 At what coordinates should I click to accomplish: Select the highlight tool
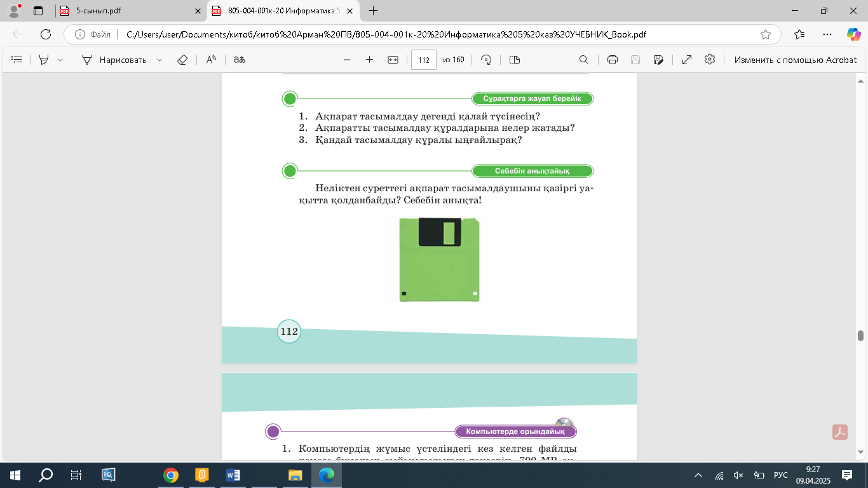pyautogui.click(x=44, y=60)
